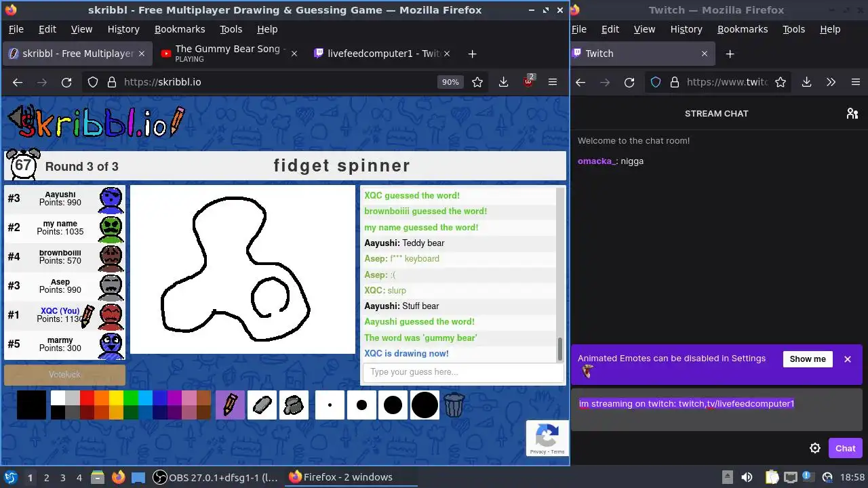Open the Tools menu in Twitch window
868x488 pixels.
pyautogui.click(x=793, y=29)
